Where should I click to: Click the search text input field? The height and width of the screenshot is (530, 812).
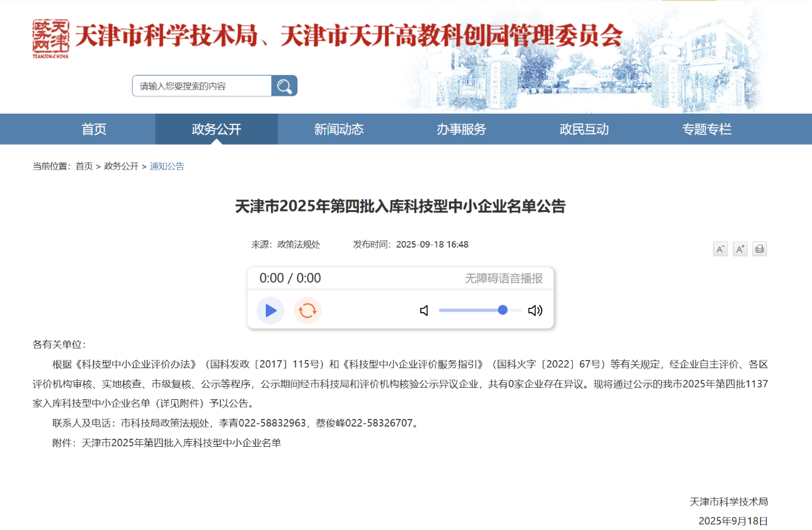[x=202, y=86]
